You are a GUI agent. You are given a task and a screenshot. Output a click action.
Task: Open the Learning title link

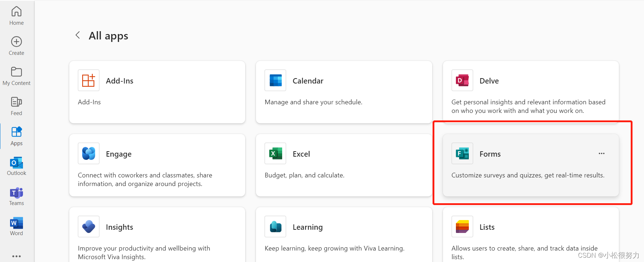tap(308, 227)
